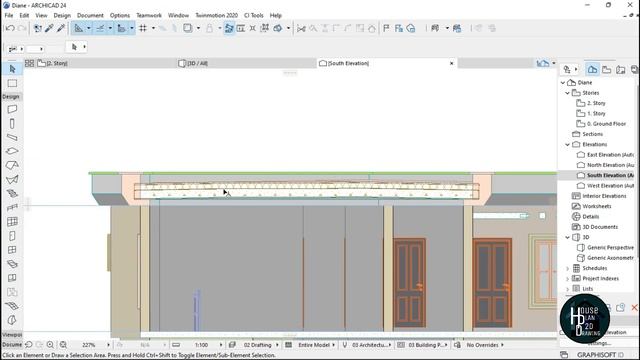Select the Beam tool in the toolbox
Image resolution: width=640 pixels, height=360 pixels.
[12, 137]
